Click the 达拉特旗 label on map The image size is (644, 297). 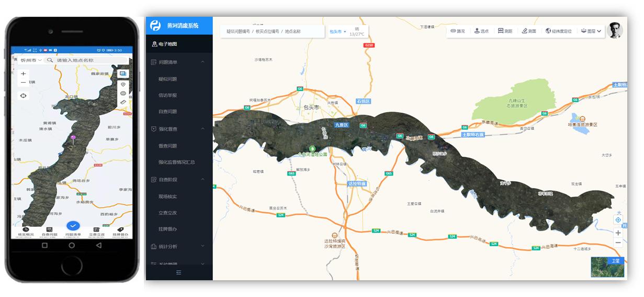click(357, 184)
